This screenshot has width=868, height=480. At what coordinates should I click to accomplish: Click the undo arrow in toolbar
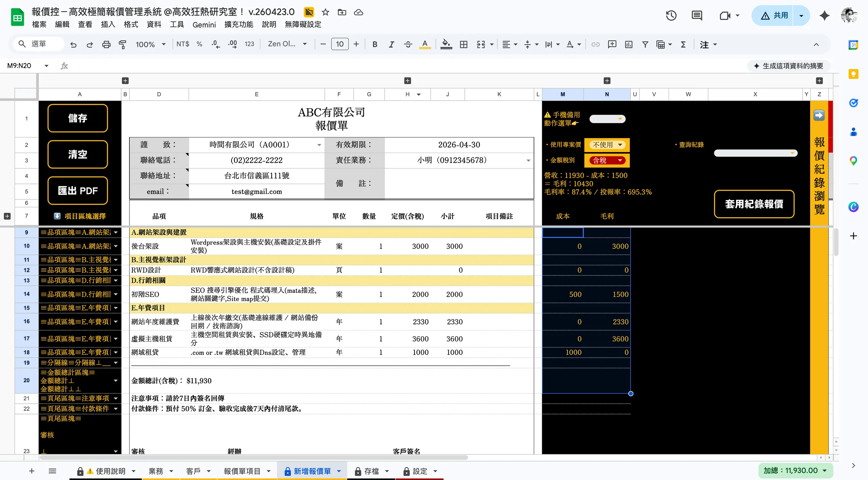[73, 45]
